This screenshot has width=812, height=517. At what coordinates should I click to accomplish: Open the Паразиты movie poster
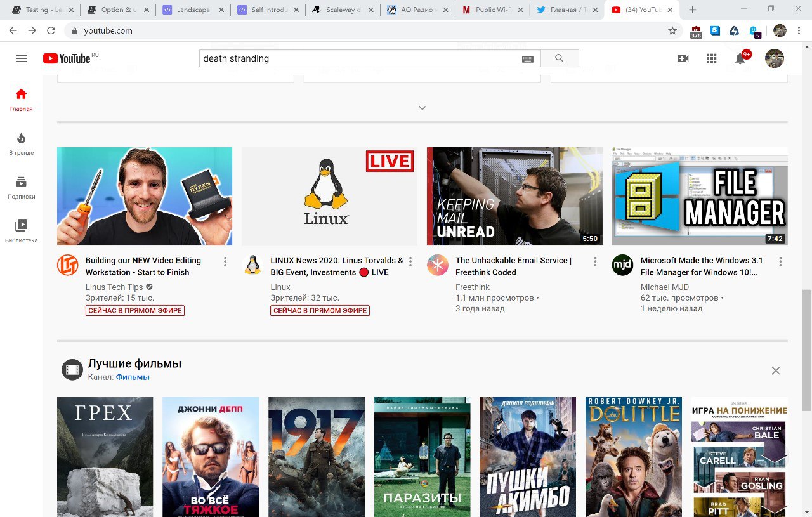[422, 457]
